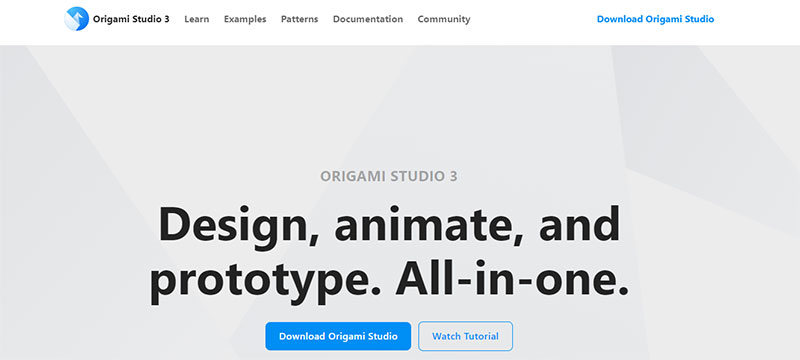Click the 'prototype. All-in-one.' headline line
The width and height of the screenshot is (800, 360).
(x=389, y=282)
